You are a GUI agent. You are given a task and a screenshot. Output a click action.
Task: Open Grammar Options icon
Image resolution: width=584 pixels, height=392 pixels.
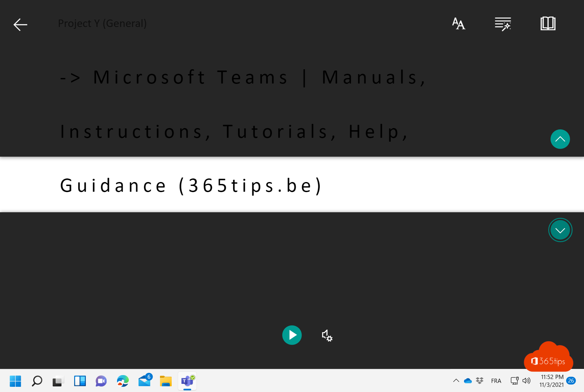point(503,24)
